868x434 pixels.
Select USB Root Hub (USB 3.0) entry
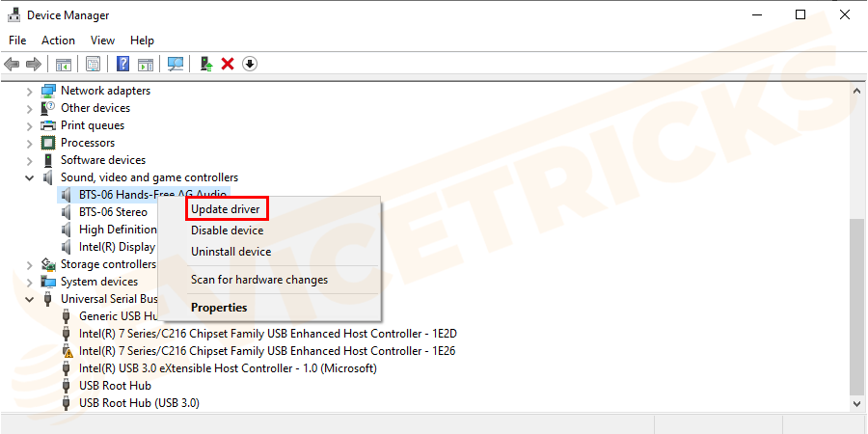139,403
